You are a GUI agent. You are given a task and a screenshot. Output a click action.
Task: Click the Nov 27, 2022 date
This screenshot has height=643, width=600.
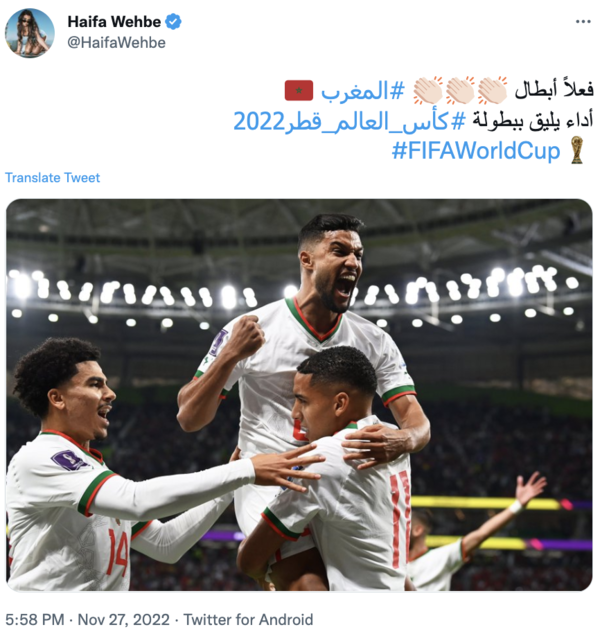point(123,620)
